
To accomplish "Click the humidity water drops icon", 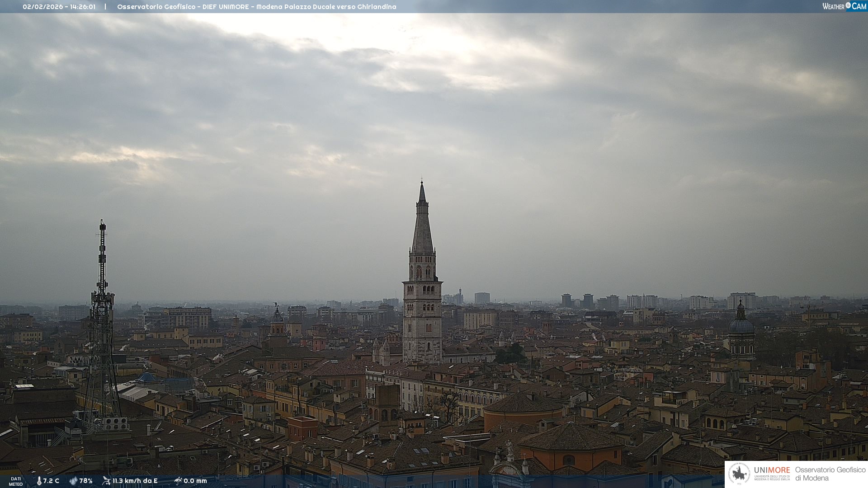I will coord(73,481).
